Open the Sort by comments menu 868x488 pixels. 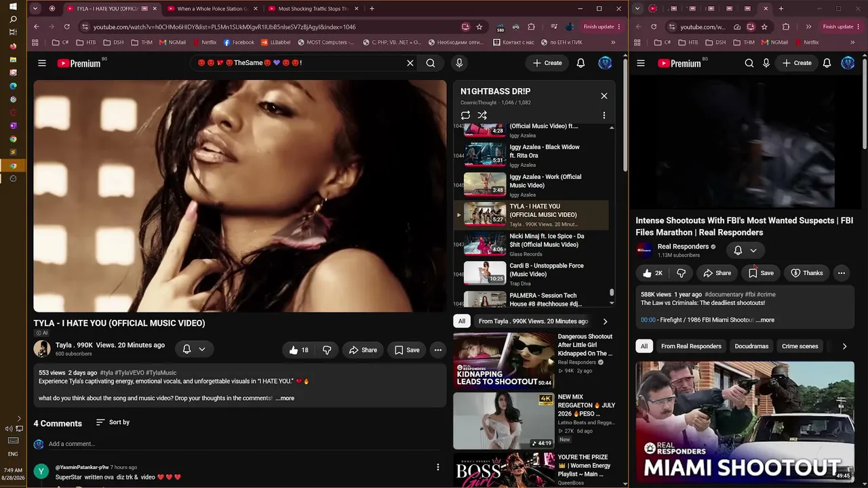point(113,422)
